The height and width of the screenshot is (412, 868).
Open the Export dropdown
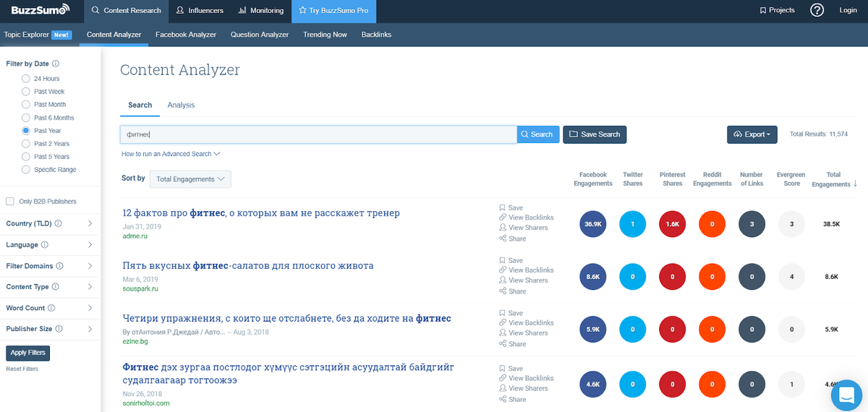coord(752,134)
